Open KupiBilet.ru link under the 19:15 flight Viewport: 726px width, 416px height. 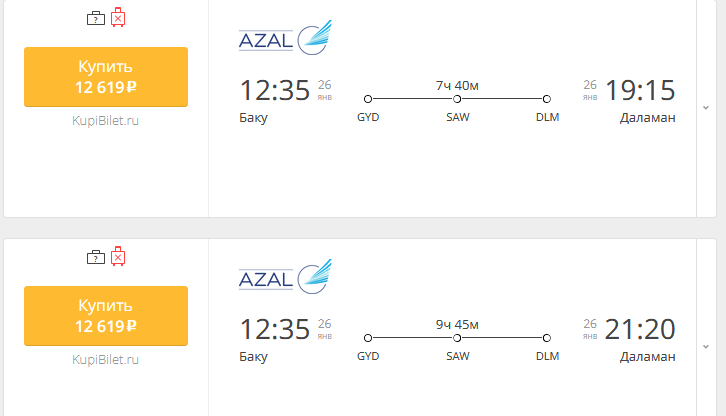point(106,120)
